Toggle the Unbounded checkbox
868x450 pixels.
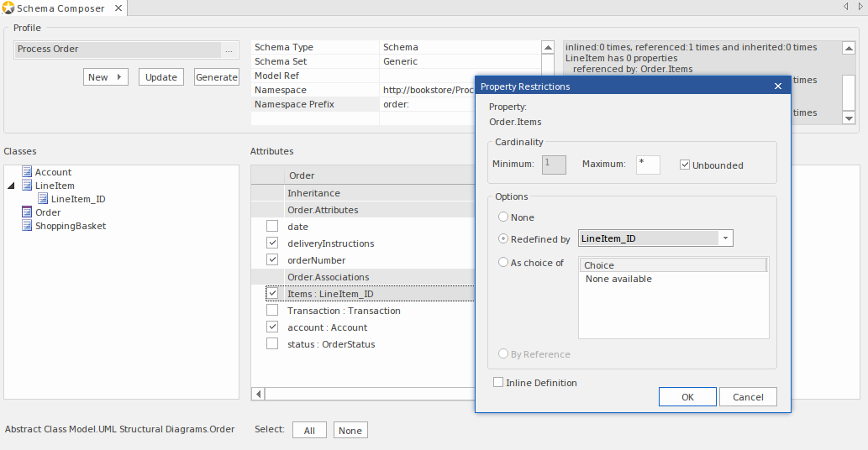pyautogui.click(x=685, y=165)
